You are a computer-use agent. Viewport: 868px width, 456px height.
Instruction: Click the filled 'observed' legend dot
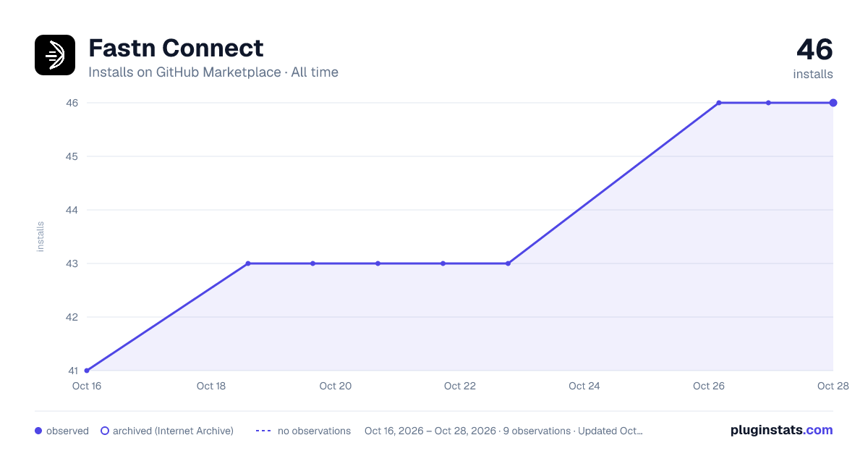click(38, 431)
